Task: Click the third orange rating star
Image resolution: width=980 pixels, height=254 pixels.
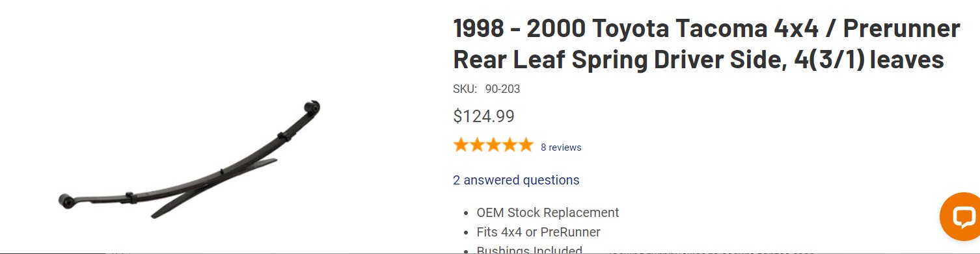Action: pos(493,145)
